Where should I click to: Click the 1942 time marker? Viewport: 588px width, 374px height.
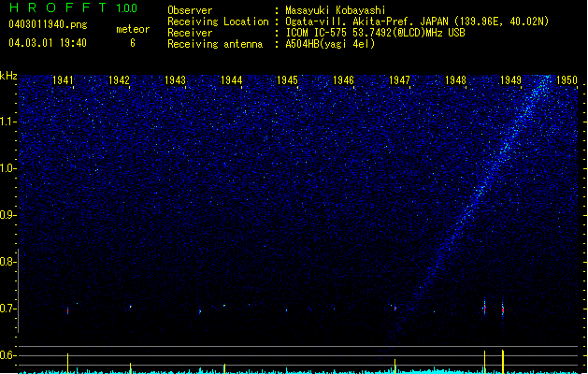click(119, 80)
